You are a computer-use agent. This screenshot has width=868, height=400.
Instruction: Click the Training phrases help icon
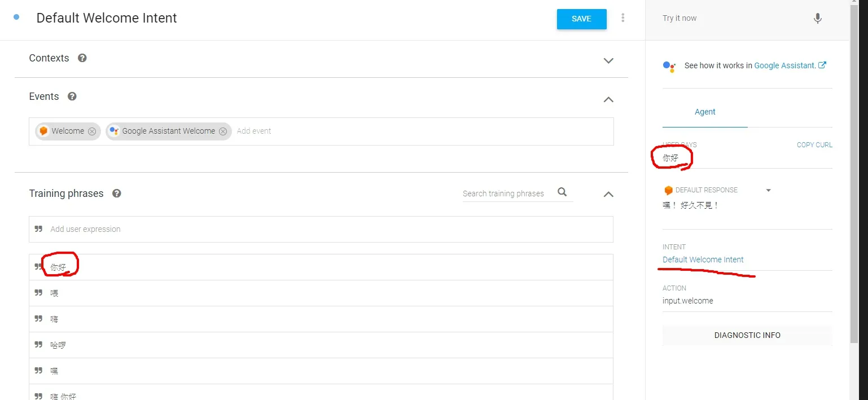(x=117, y=194)
